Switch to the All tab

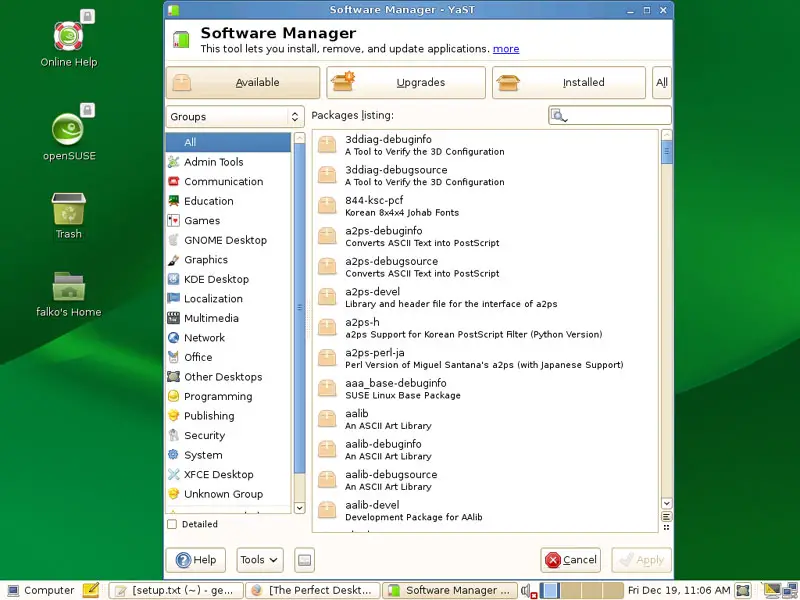coord(662,83)
